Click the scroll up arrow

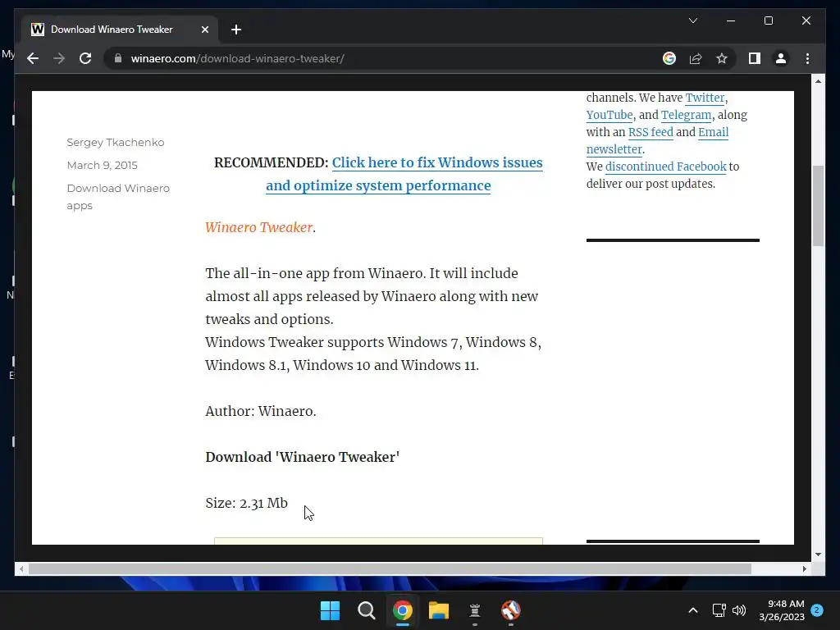[x=818, y=81]
